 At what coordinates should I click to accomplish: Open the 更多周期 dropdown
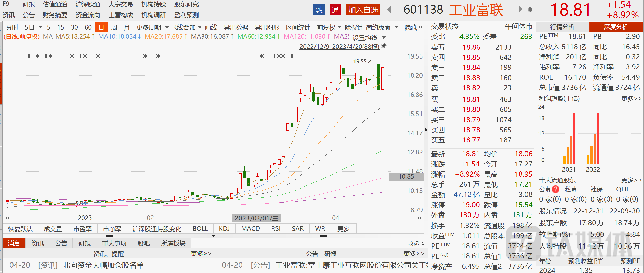click(152, 27)
